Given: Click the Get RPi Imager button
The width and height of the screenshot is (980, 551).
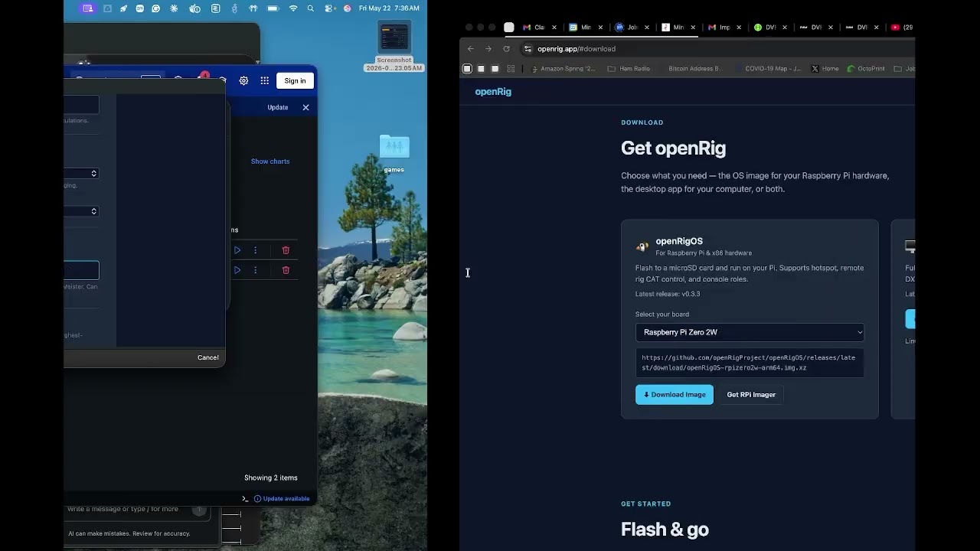Looking at the screenshot, I should click(x=751, y=395).
